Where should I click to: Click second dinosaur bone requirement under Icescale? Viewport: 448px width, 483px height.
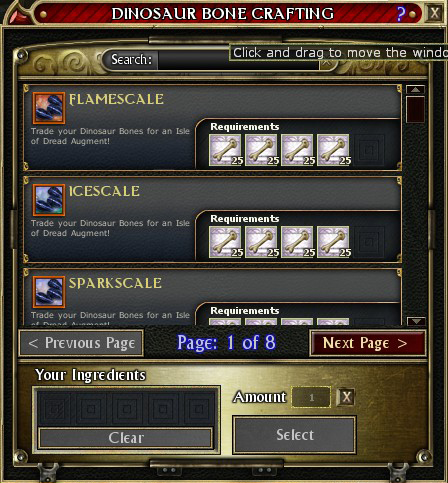point(261,242)
